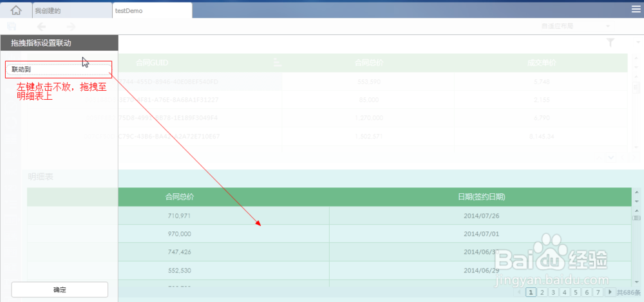Select the cell with value 553,590
The height and width of the screenshot is (302, 644).
[369, 81]
